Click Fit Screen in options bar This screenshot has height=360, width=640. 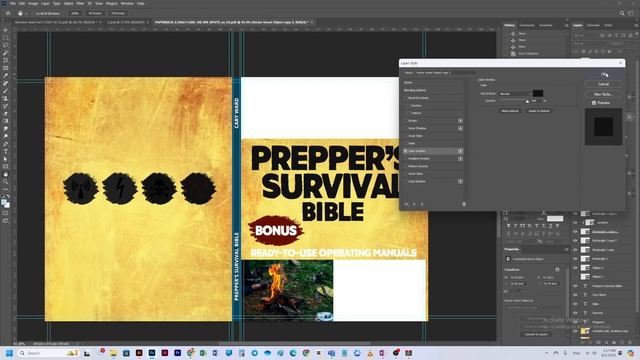click(x=95, y=13)
